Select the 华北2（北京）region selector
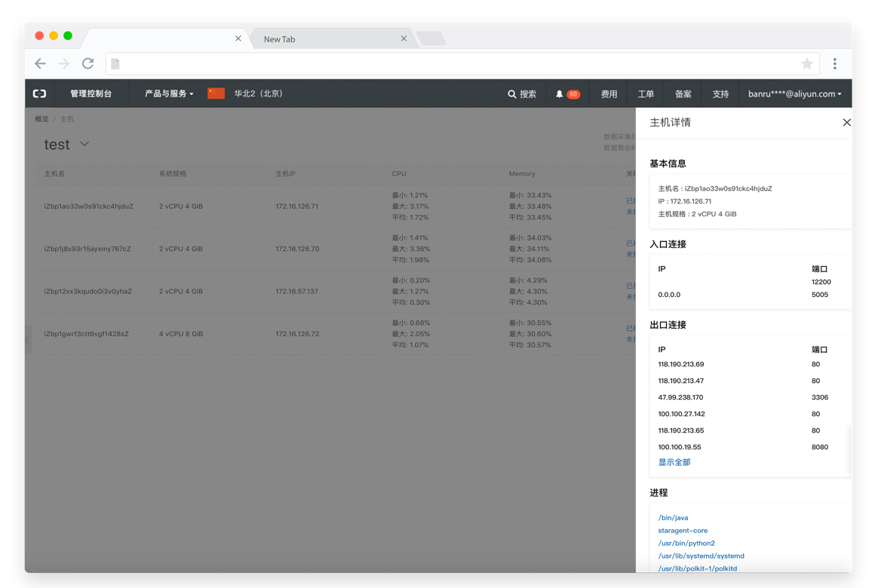This screenshot has height=588, width=875. click(259, 93)
